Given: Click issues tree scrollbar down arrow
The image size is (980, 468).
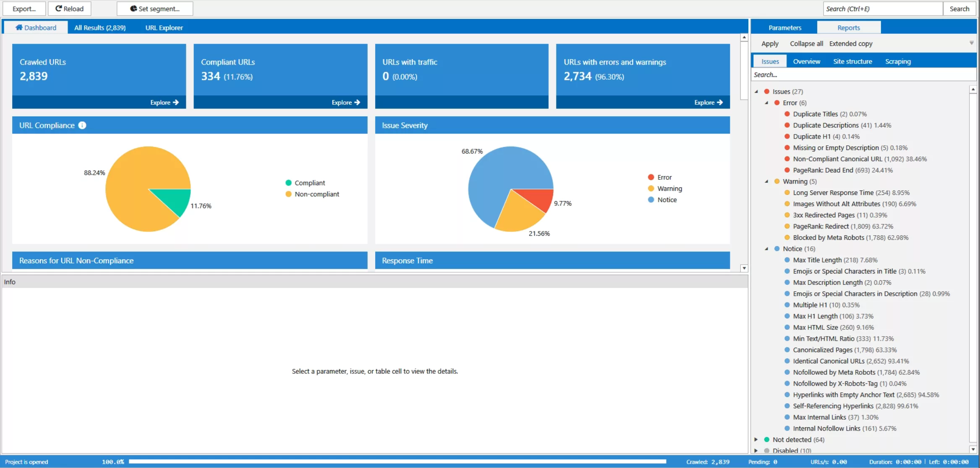Looking at the screenshot, I should pyautogui.click(x=973, y=449).
